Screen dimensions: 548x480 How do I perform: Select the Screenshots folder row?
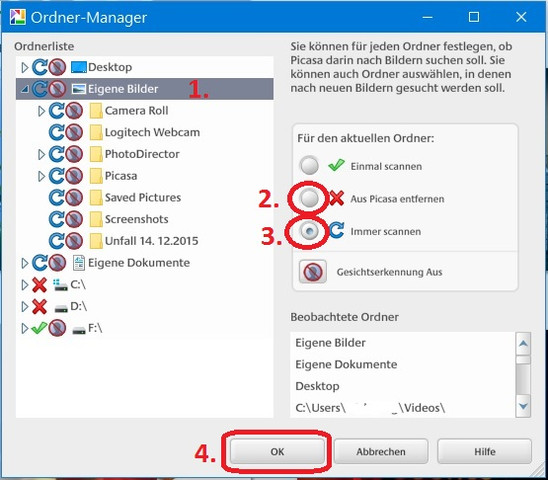[144, 219]
